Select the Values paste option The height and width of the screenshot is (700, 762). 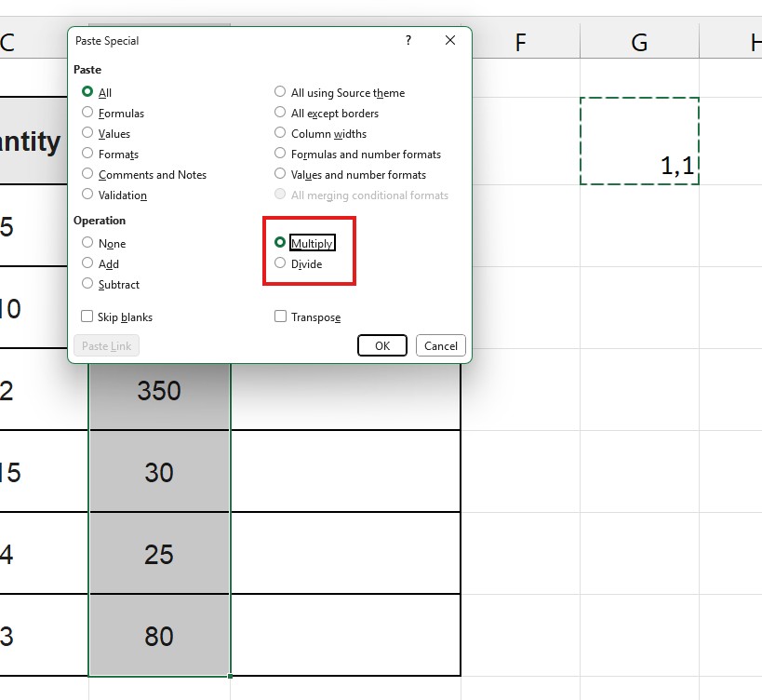pyautogui.click(x=87, y=133)
